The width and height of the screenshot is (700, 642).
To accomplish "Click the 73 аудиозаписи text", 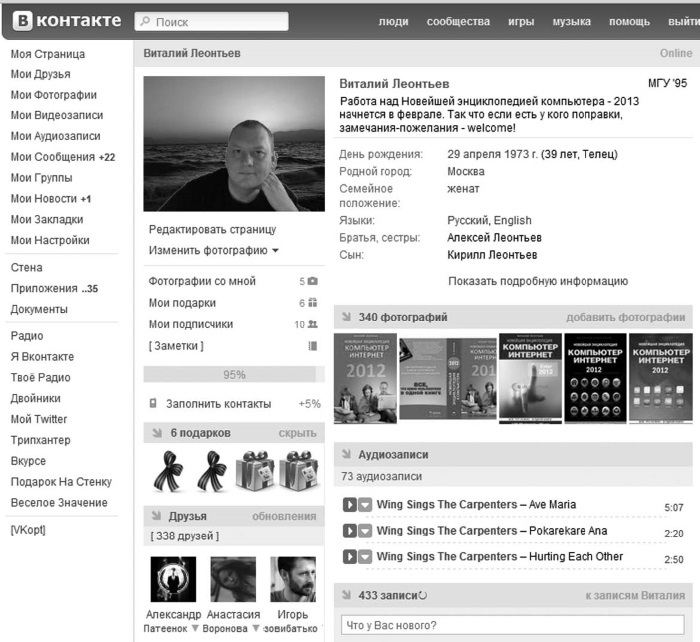I will [x=381, y=476].
